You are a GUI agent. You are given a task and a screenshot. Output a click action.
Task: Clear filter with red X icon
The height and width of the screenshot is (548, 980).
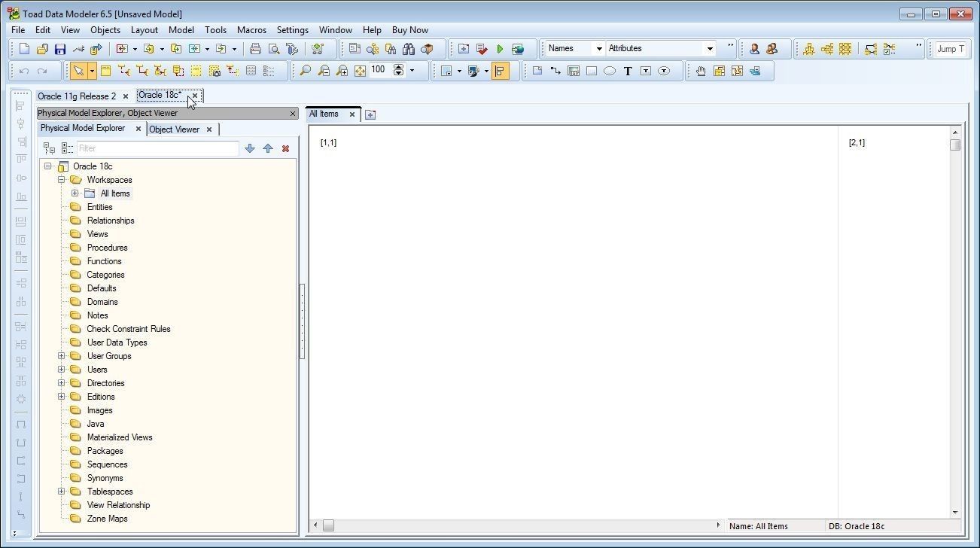point(285,148)
